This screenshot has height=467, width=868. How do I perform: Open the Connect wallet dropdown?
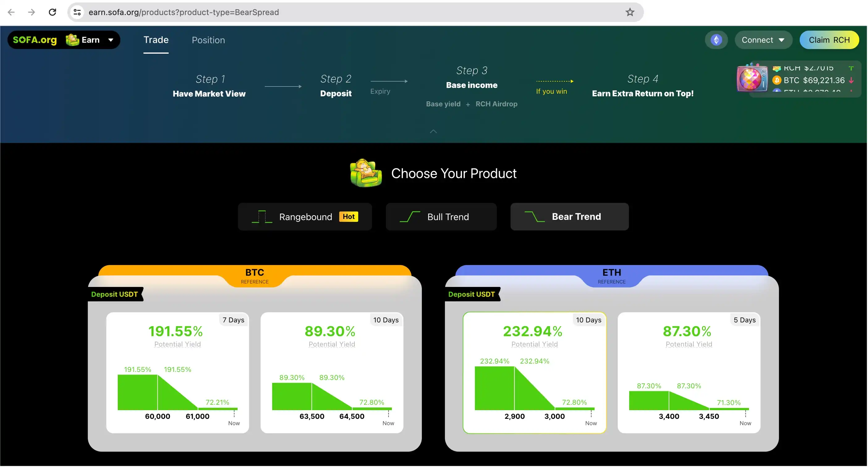[764, 40]
